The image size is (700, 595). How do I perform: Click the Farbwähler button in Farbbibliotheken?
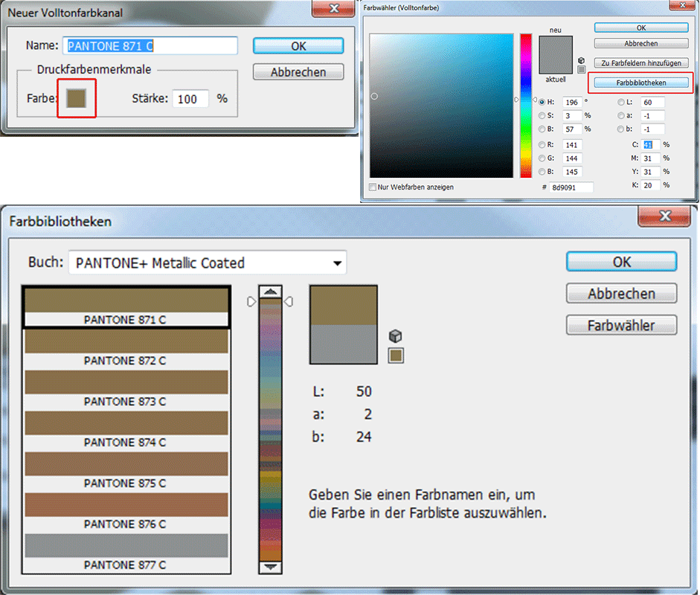[x=621, y=325]
